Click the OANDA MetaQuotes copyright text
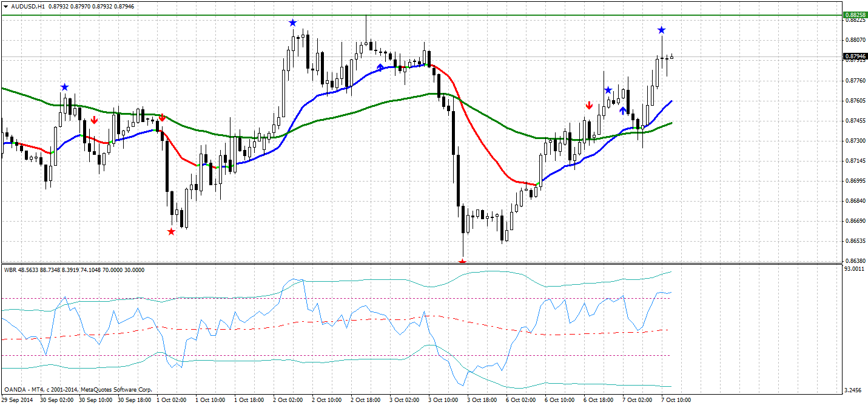The height and width of the screenshot is (405, 868). [77, 389]
